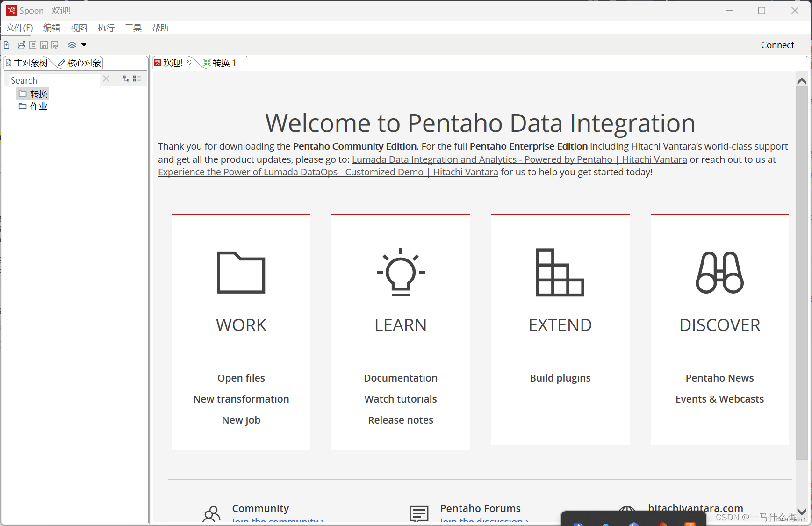Open the Documentation link
The height and width of the screenshot is (526, 812).
tap(401, 378)
